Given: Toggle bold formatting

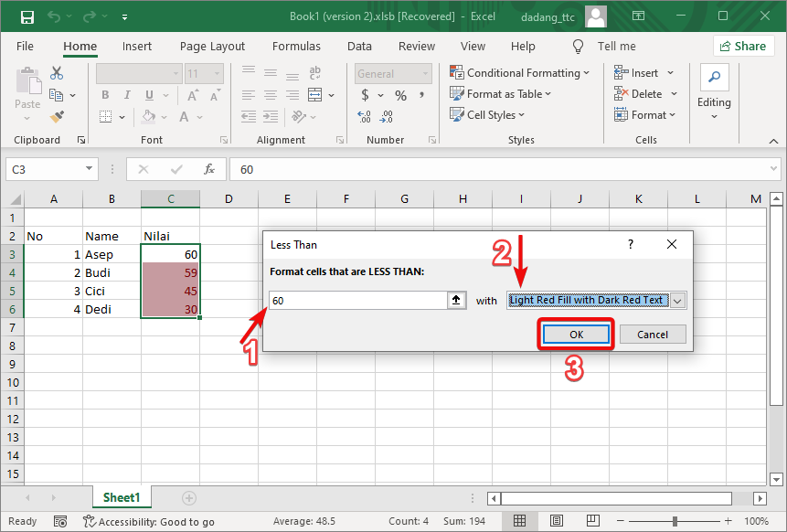Looking at the screenshot, I should (x=104, y=94).
